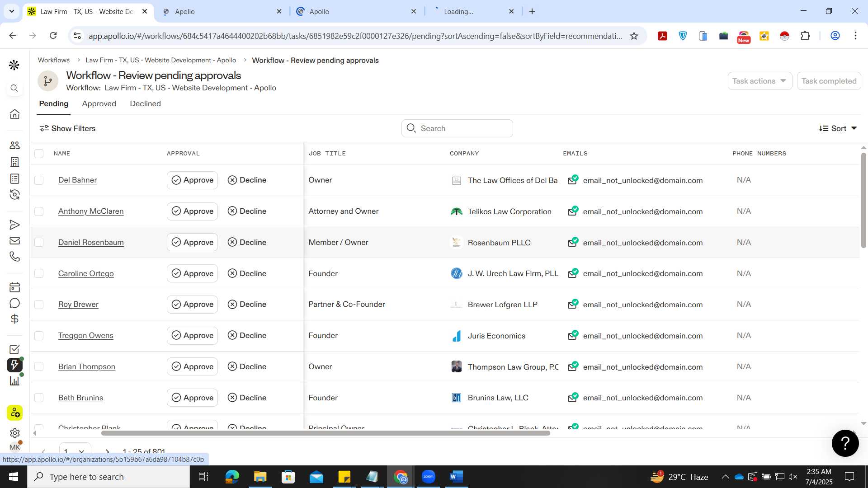Click the yellow invite teammate icon

(14, 413)
